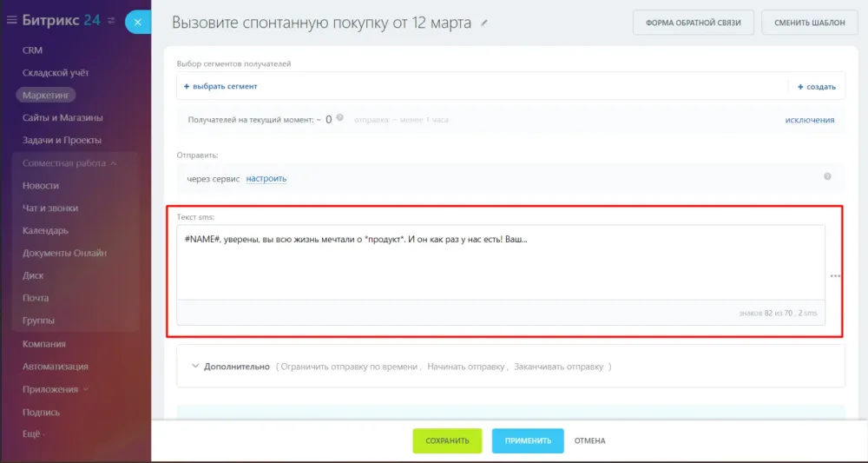The image size is (868, 463).
Task: Click + выбрать сегмент link
Action: (220, 86)
